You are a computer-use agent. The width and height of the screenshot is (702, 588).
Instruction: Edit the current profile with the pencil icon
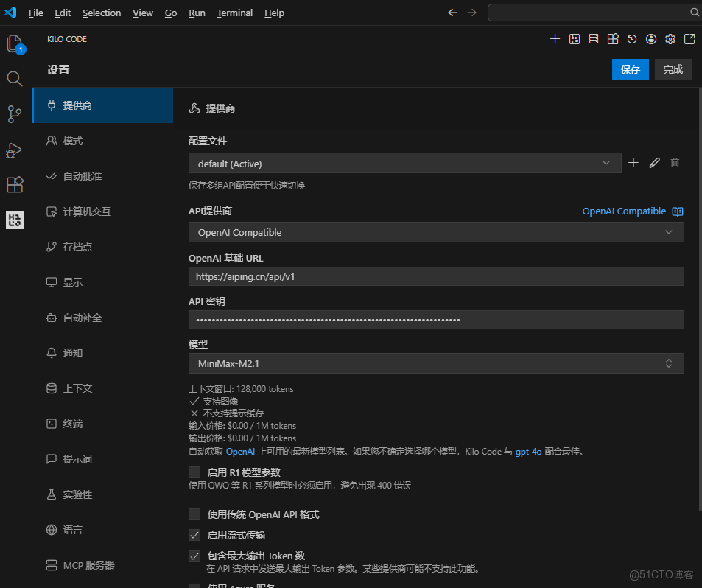pyautogui.click(x=654, y=162)
